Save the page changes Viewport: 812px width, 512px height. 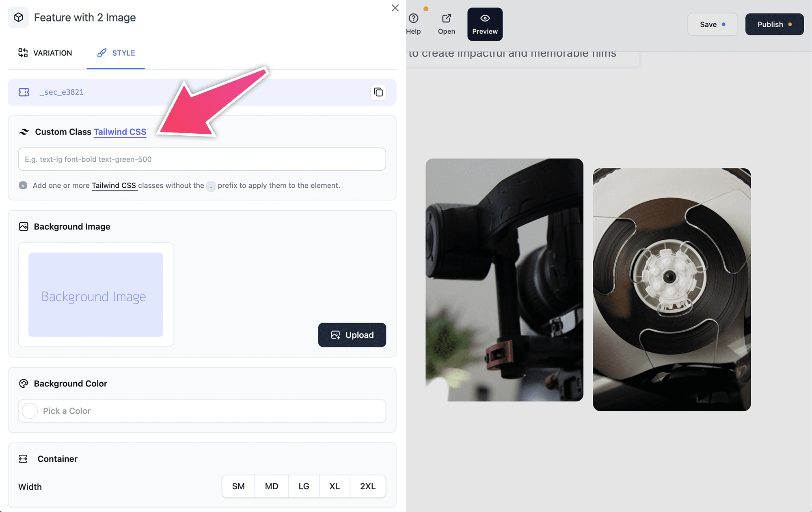coord(713,24)
